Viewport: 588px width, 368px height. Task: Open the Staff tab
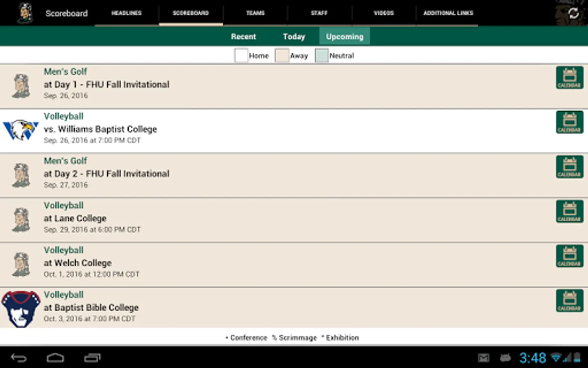click(319, 13)
